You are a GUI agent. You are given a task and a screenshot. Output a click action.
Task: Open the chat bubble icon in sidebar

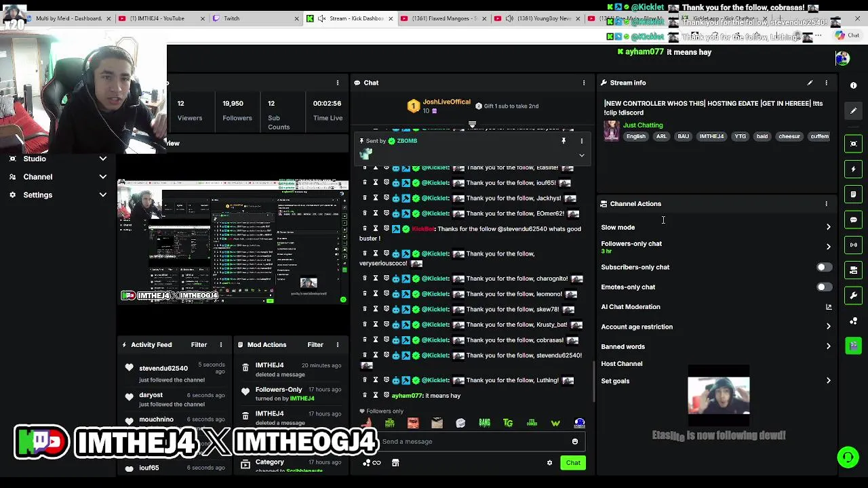click(853, 220)
